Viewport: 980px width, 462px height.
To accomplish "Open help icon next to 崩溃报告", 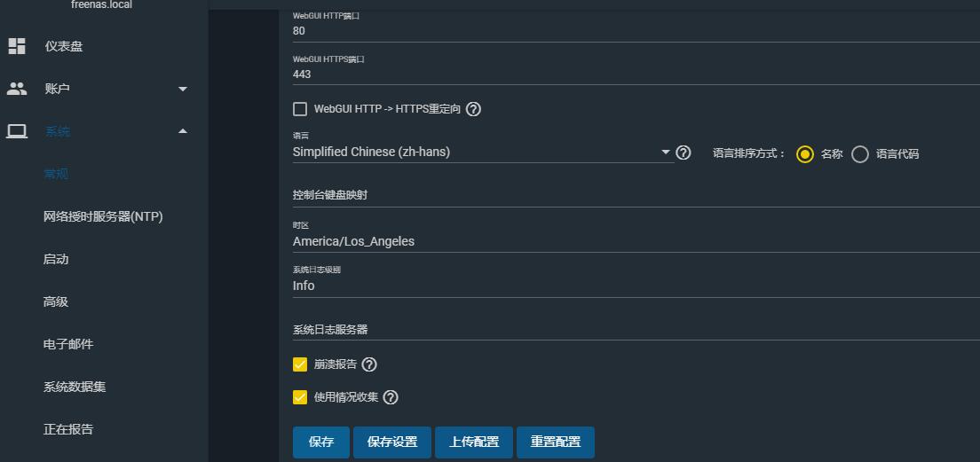I will point(369,364).
